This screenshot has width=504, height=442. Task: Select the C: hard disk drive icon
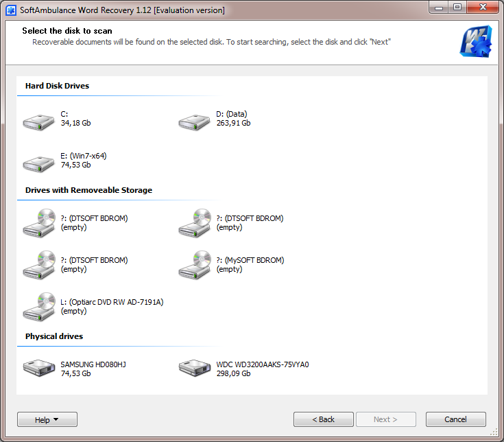point(38,122)
